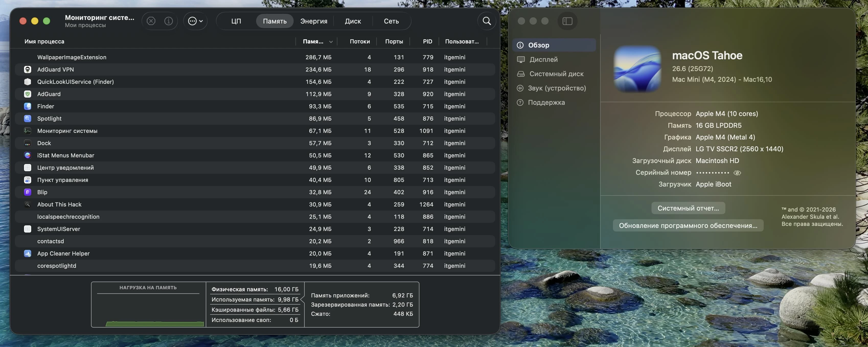Select the Память tab
868x347 pixels.
point(275,21)
